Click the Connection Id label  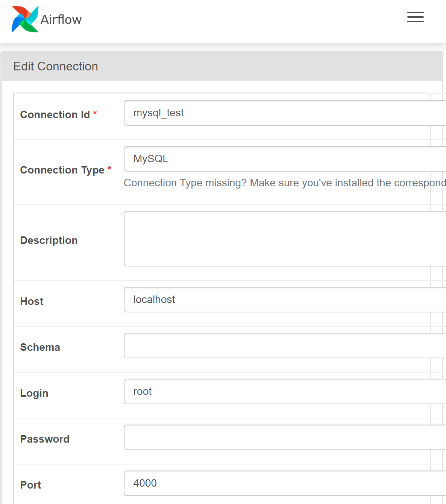pyautogui.click(x=55, y=114)
